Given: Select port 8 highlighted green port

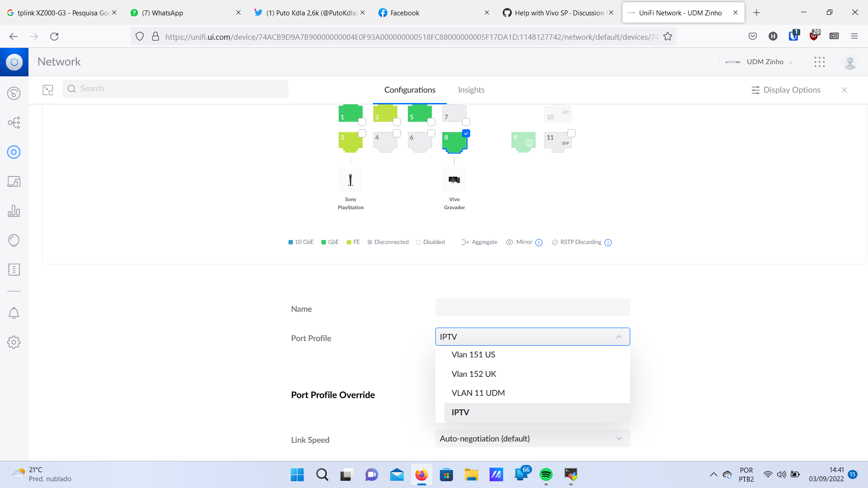Looking at the screenshot, I should pos(454,142).
